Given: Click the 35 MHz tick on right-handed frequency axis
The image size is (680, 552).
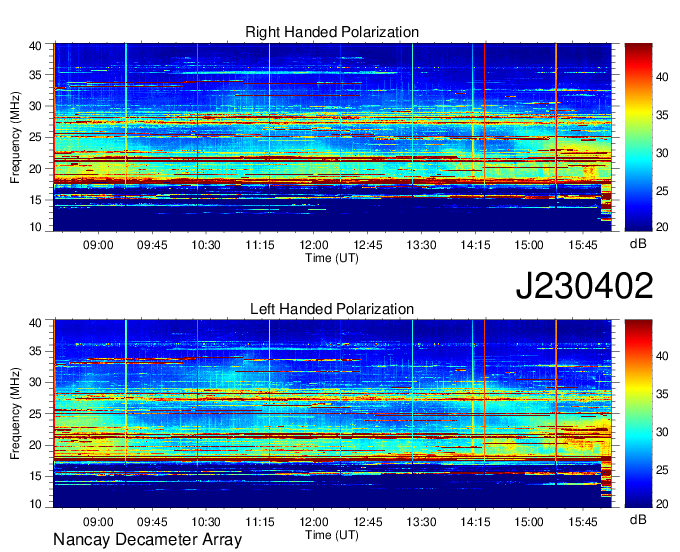Looking at the screenshot, I should [35, 75].
